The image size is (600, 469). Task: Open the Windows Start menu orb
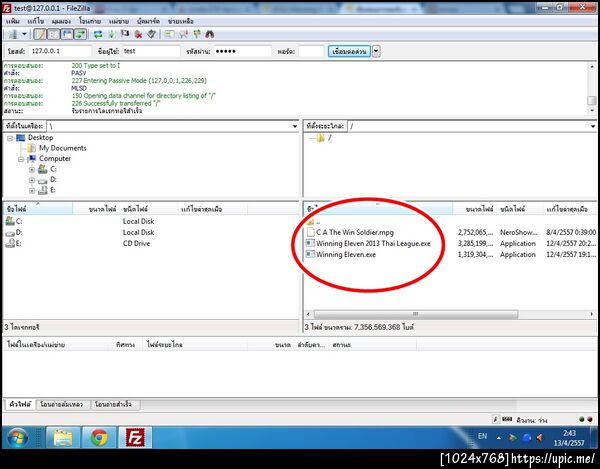point(18,438)
